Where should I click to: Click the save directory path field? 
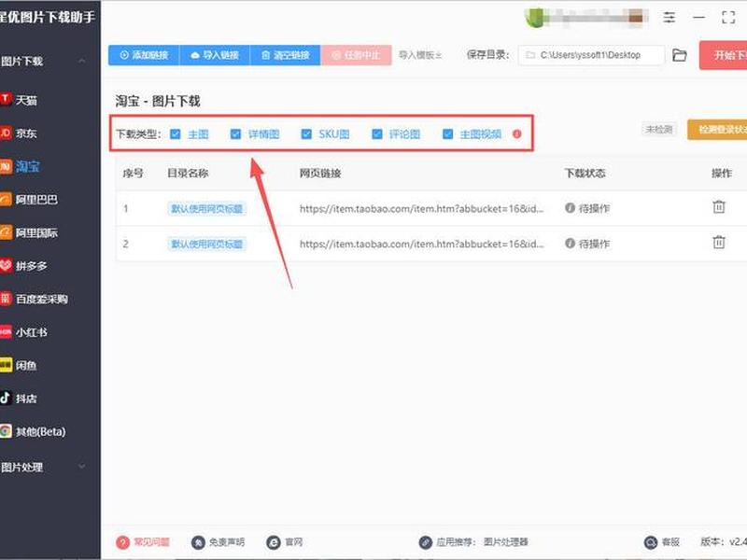[x=591, y=55]
